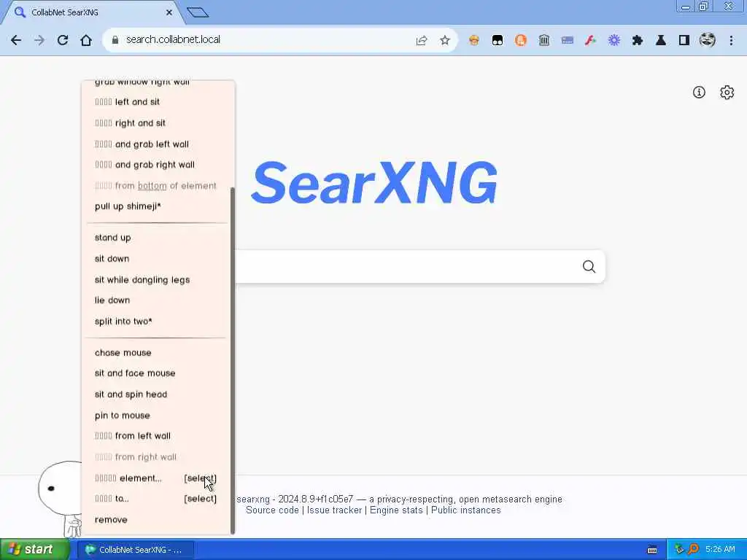747x560 pixels.
Task: Click the greyed 'from right wall' entry
Action: [135, 457]
